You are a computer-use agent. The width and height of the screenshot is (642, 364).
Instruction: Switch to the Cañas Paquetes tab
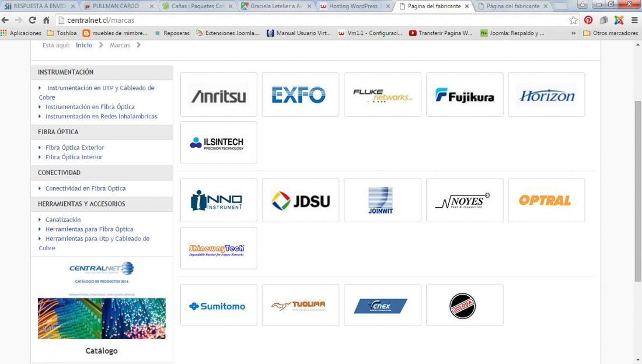coord(198,6)
